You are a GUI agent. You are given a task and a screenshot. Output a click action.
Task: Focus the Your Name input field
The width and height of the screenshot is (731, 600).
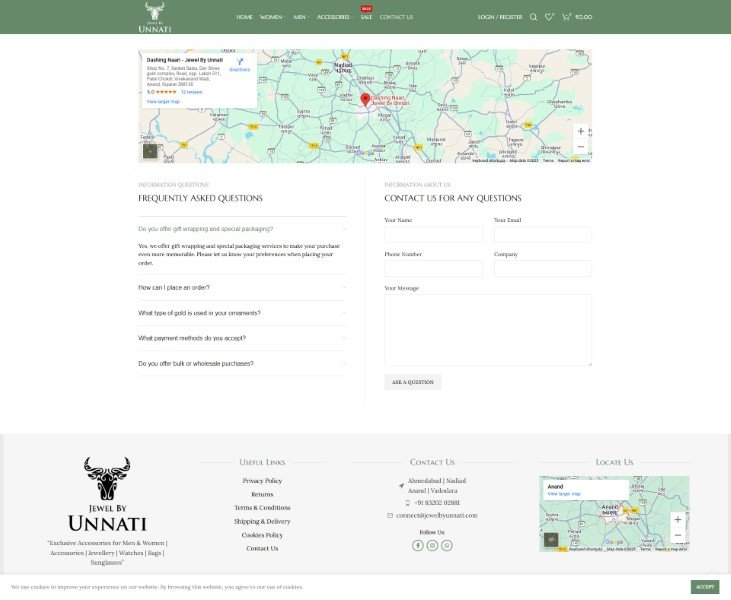click(x=433, y=234)
